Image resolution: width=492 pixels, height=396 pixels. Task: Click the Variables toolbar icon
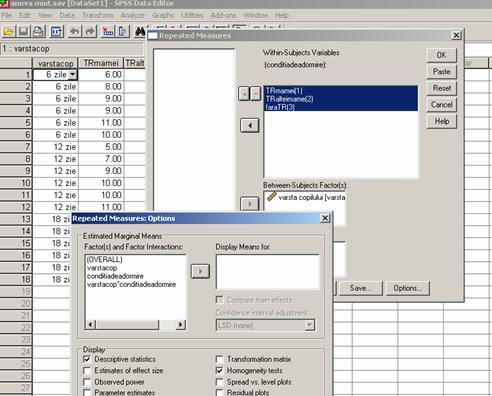pyautogui.click(x=123, y=31)
